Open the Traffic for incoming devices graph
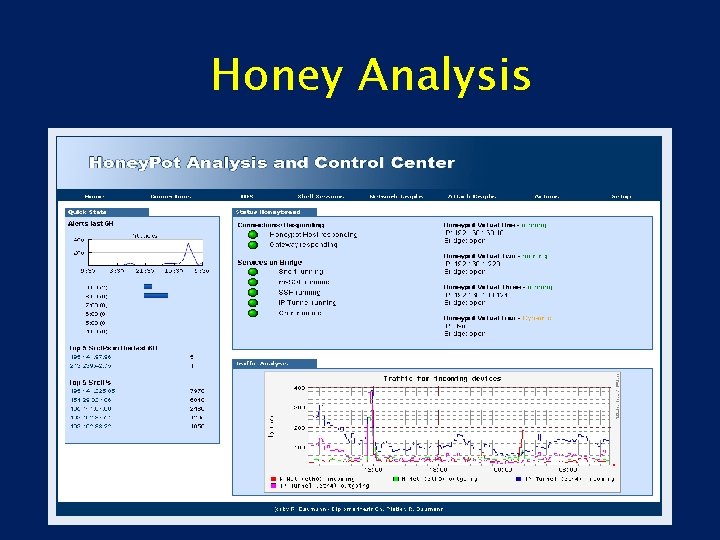The image size is (720, 540). (443, 432)
